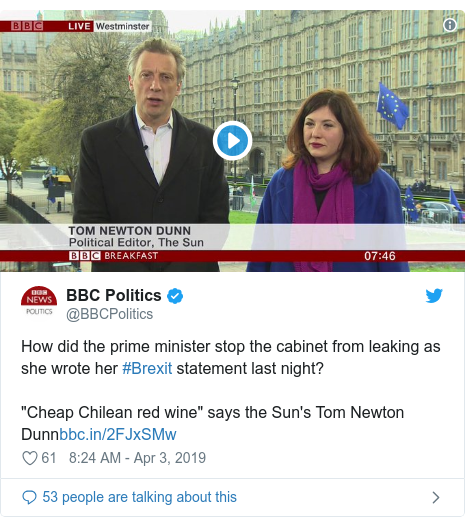Click the BBC Politics account name
Viewport: 465px width, 527px height.
114,295
